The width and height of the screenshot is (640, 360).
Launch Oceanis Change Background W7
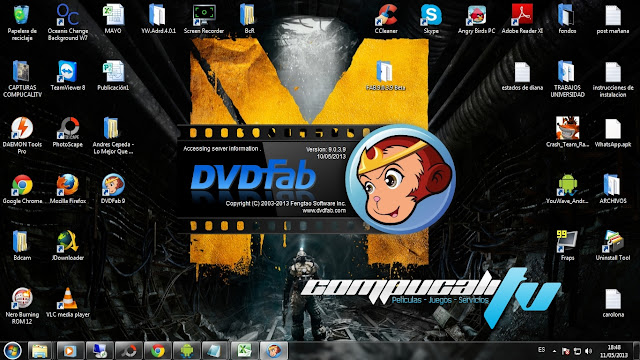coord(68,16)
